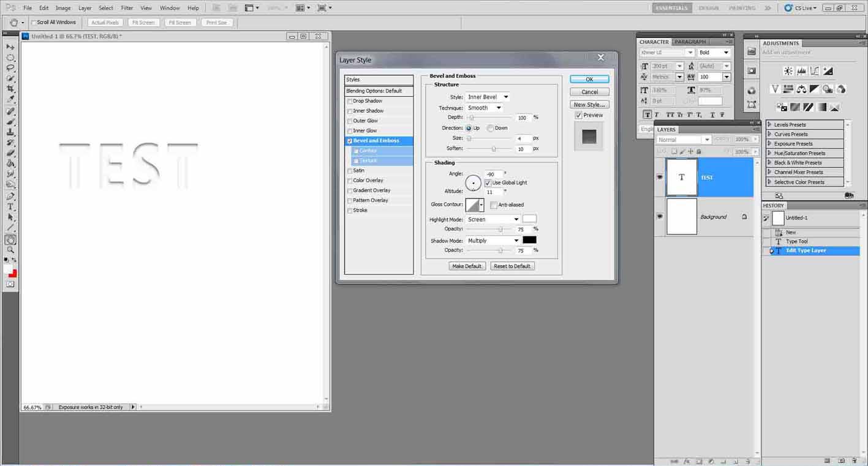Select the Crop tool in toolbox
The width and height of the screenshot is (868, 466).
click(10, 89)
